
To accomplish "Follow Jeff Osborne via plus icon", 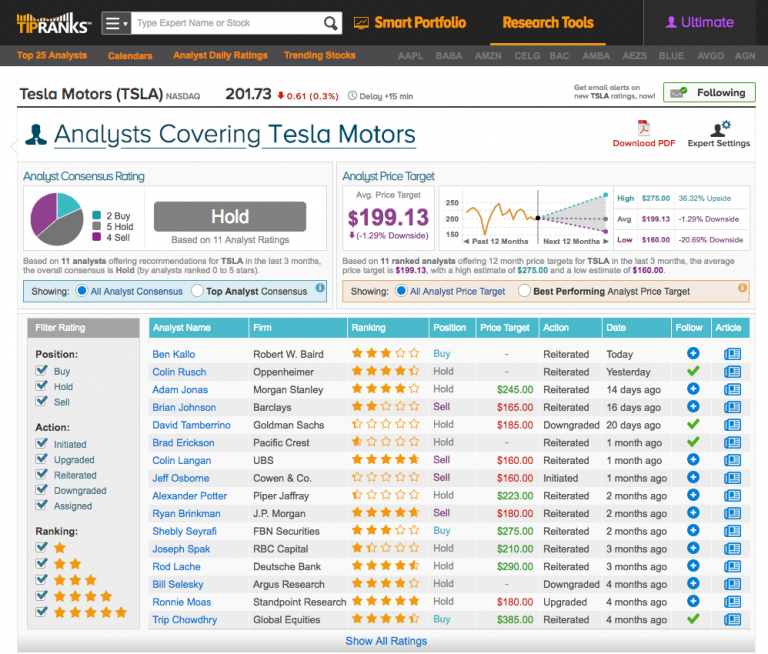I will [693, 477].
